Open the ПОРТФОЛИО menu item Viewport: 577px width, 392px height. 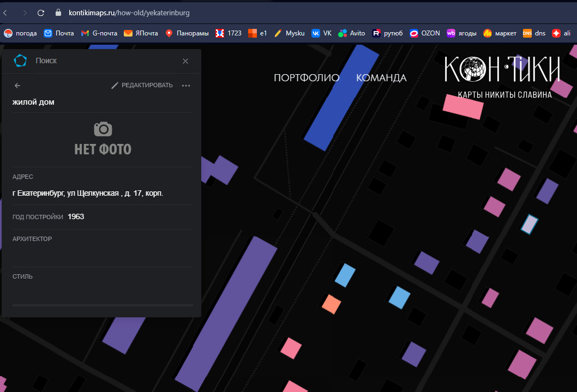pyautogui.click(x=306, y=78)
